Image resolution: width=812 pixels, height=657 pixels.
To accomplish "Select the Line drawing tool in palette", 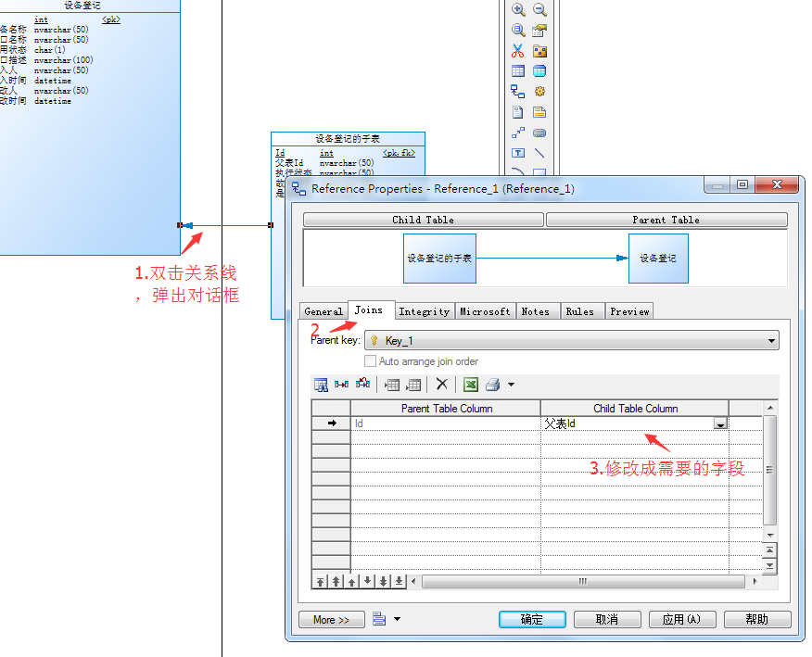I will pos(539,153).
